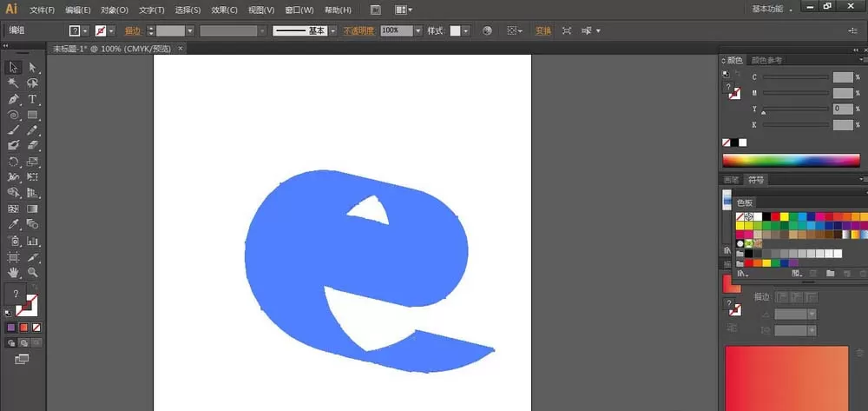Viewport: 868px width, 411px height.
Task: Select the Mesh tool
Action: coord(13,209)
